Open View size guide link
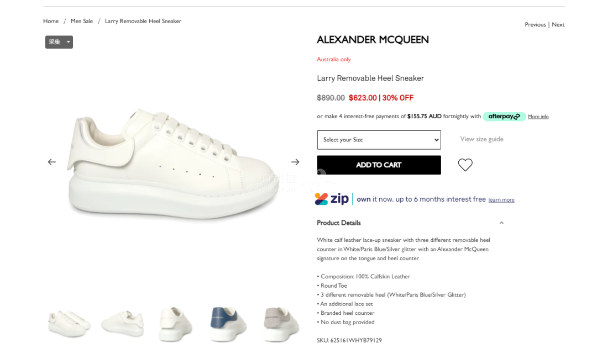 click(481, 139)
